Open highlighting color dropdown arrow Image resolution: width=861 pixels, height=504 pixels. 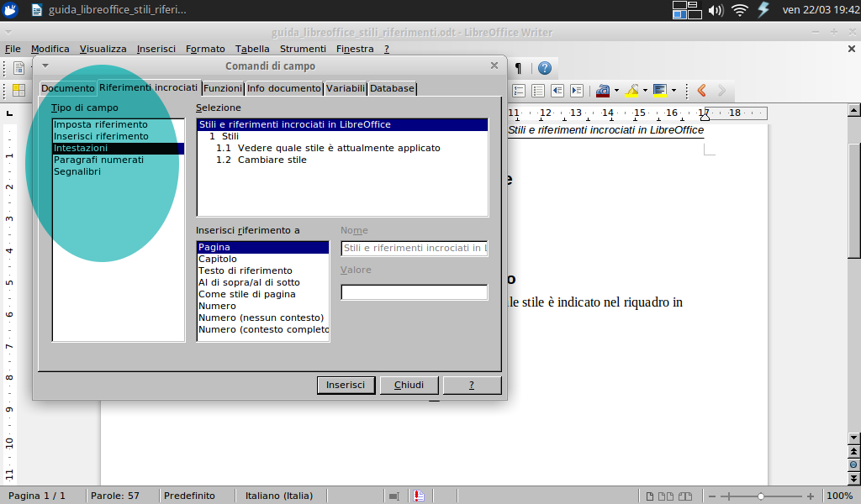pos(645,91)
